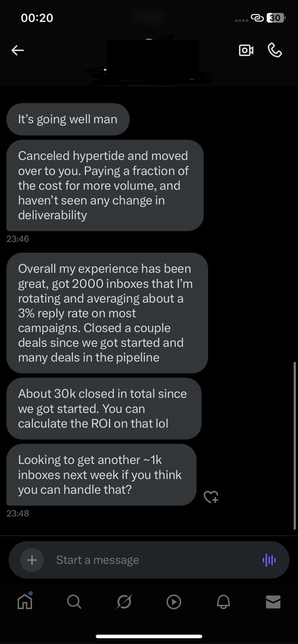
Task: Start a video call
Action: pos(246,50)
